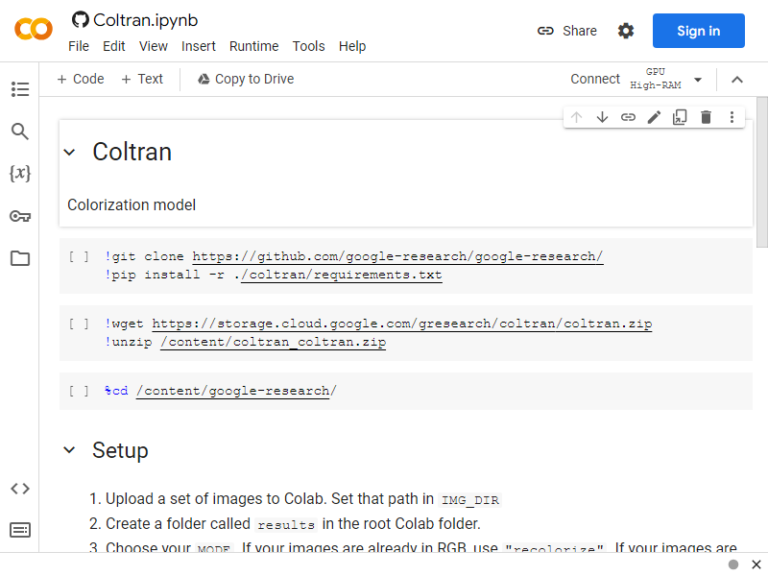Open the table of contents panel
Image resolution: width=768 pixels, height=576 pixels.
(x=20, y=89)
